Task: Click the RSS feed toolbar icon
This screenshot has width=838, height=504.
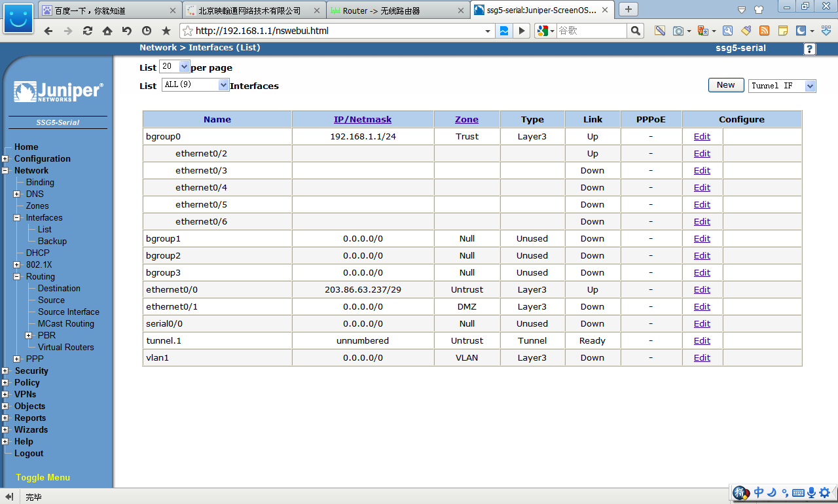Action: (764, 31)
